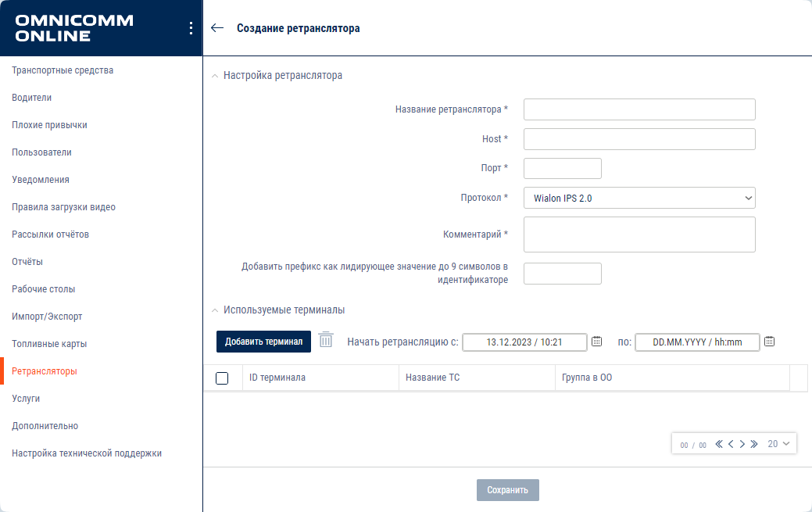Go to Отчёты section
The height and width of the screenshot is (512, 812).
point(27,262)
